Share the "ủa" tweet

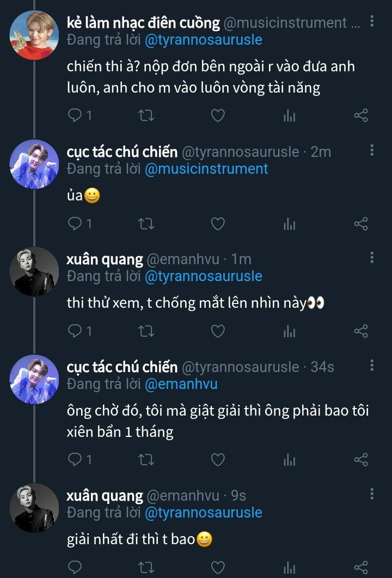click(361, 224)
